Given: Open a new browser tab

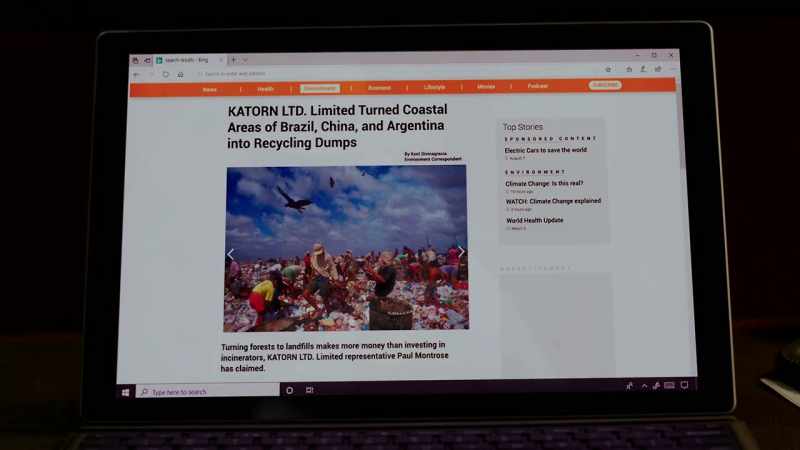Looking at the screenshot, I should pos(233,60).
